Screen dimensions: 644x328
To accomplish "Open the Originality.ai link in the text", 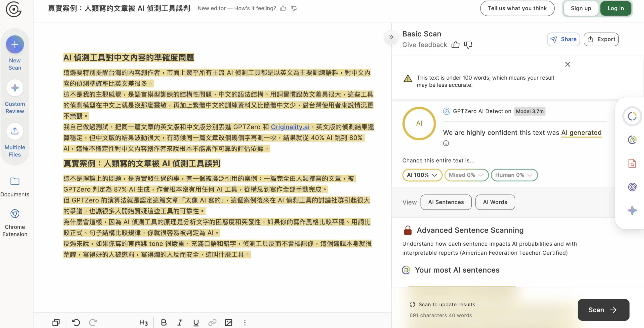I will click(x=290, y=127).
